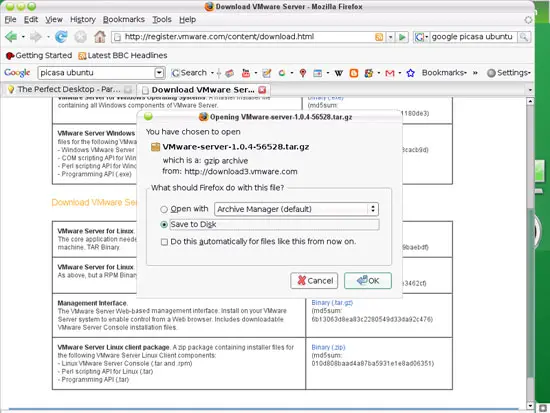This screenshot has width=550, height=413.
Task: Click the page vertical scrollbar down arrow
Action: pos(530,406)
